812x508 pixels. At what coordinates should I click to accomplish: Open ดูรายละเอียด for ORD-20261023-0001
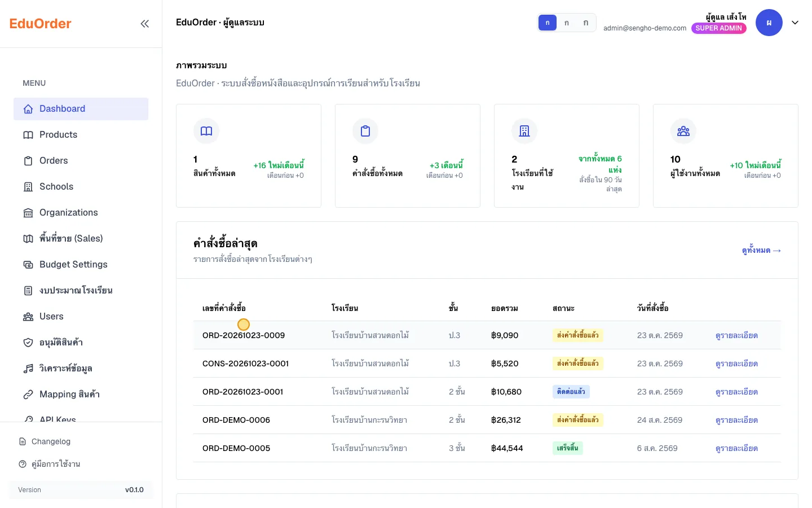coord(736,392)
